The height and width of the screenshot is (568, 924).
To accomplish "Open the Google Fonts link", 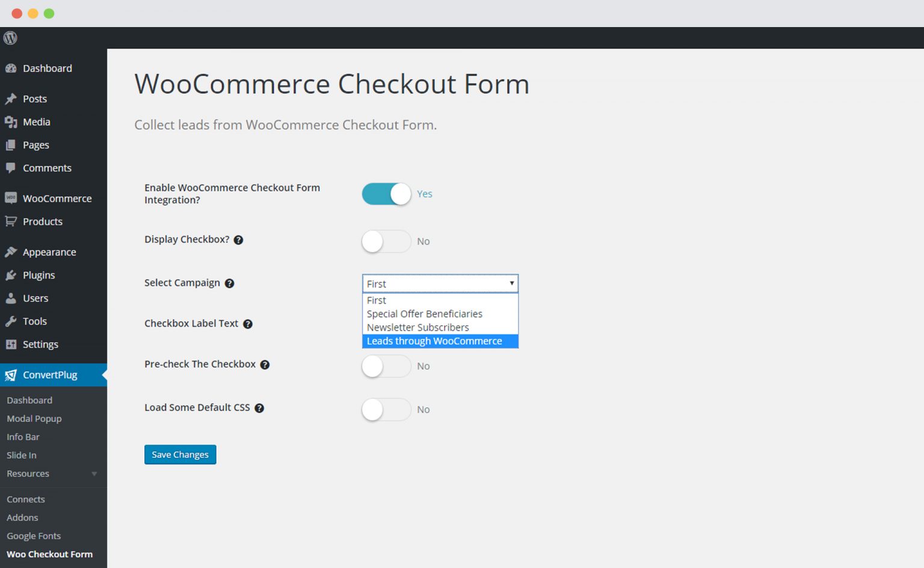I will click(x=33, y=536).
